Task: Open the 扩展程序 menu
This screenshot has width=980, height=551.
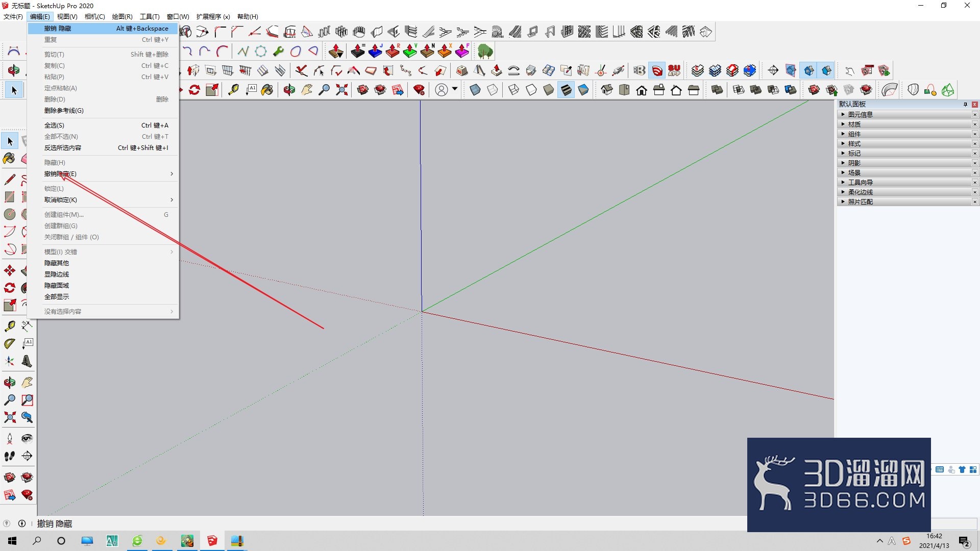Action: 213,17
